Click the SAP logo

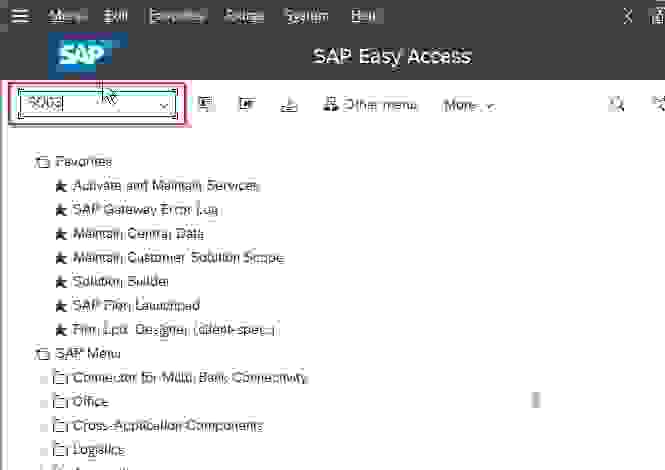pyautogui.click(x=85, y=55)
